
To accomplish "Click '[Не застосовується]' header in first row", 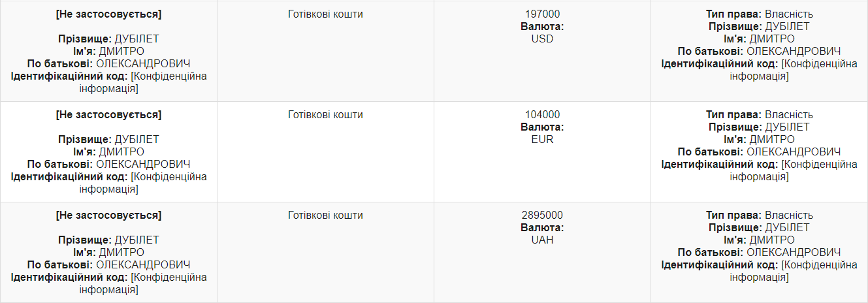I will [108, 14].
